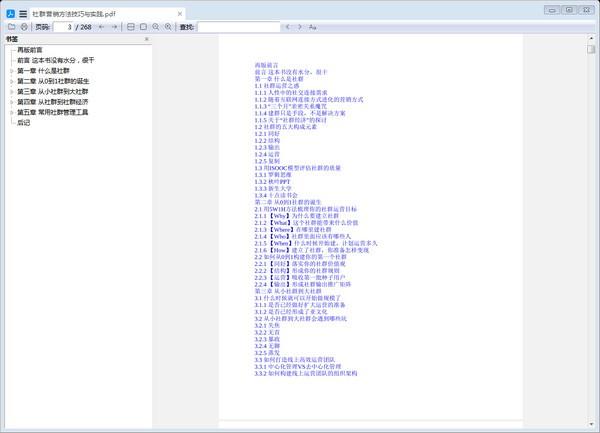Go to previous page arrow
The image size is (600, 433).
pos(101,27)
